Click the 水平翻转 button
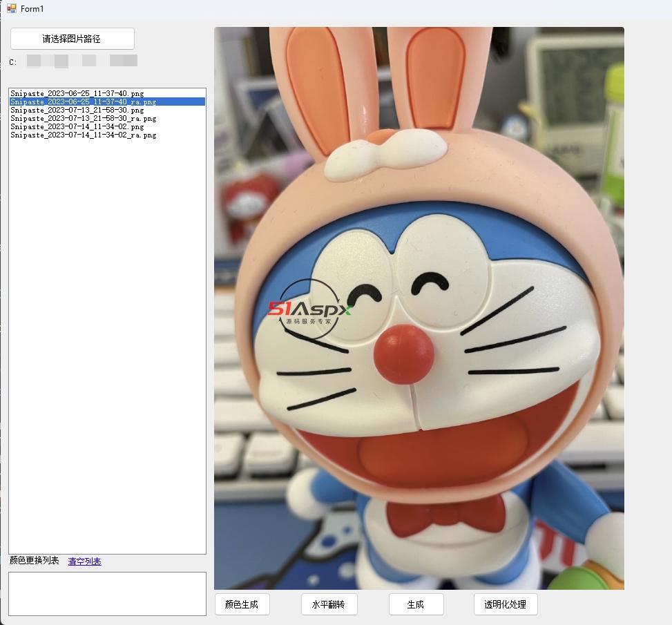Viewport: 672px width, 625px height. pyautogui.click(x=329, y=604)
